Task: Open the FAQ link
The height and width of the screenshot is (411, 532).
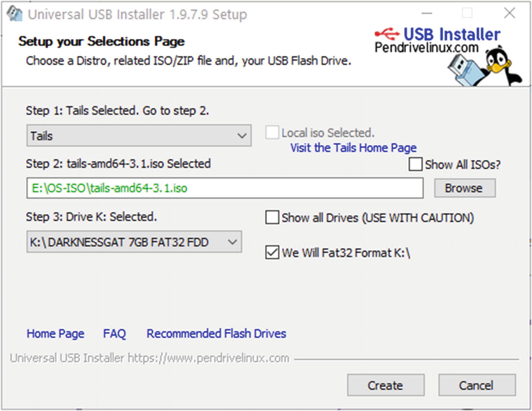Action: pyautogui.click(x=114, y=333)
